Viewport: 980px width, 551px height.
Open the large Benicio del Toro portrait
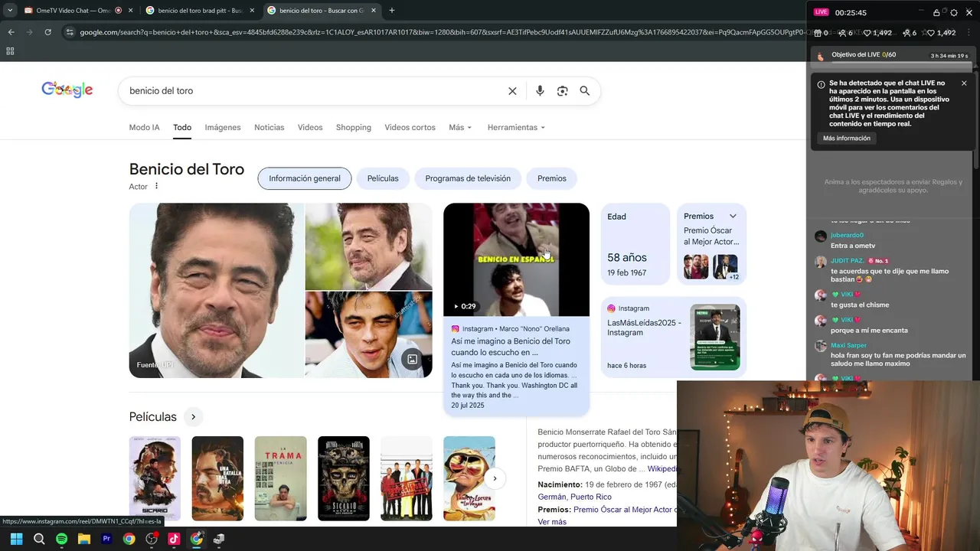coord(216,290)
